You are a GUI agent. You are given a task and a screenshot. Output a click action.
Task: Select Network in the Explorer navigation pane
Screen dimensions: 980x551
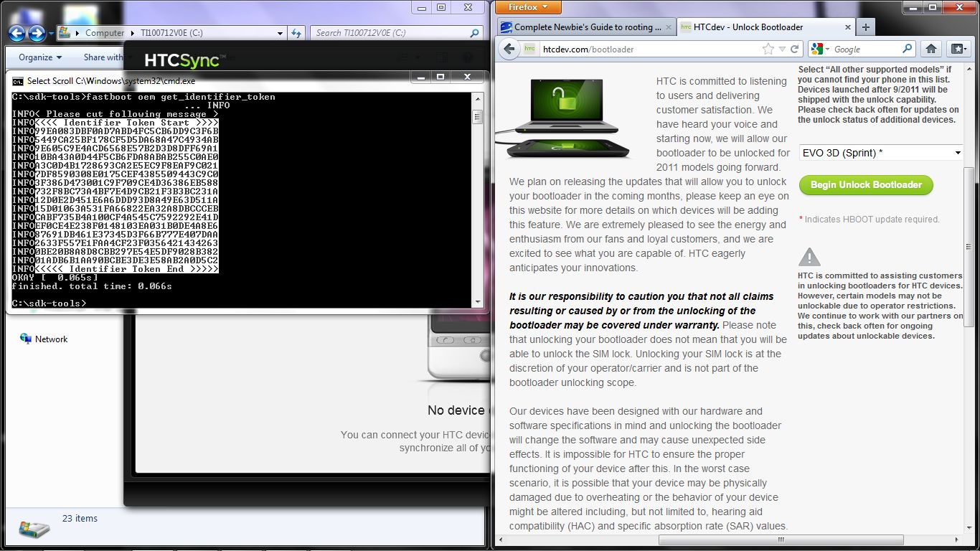[x=51, y=339]
